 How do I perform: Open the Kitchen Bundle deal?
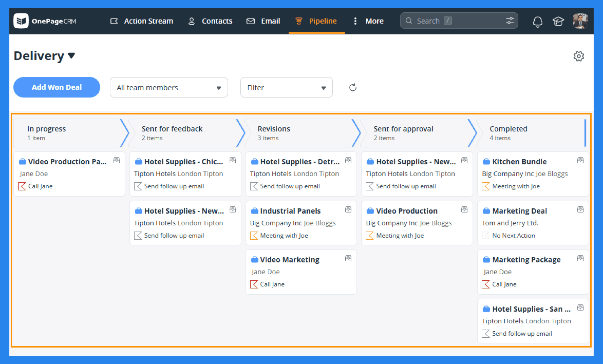(x=519, y=162)
